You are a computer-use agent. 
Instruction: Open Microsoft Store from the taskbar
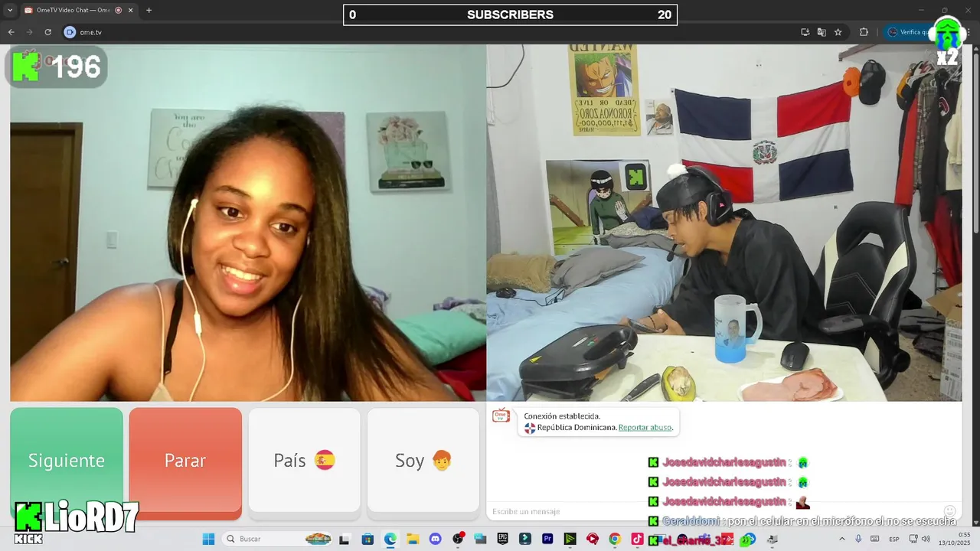click(x=367, y=539)
